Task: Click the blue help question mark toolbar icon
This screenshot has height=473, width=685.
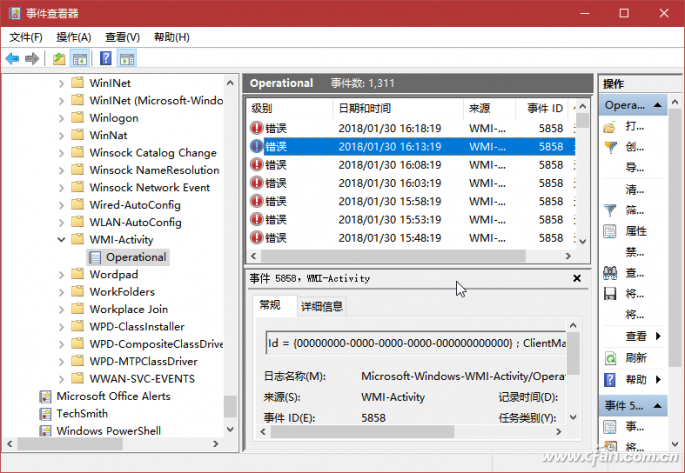Action: tap(105, 58)
